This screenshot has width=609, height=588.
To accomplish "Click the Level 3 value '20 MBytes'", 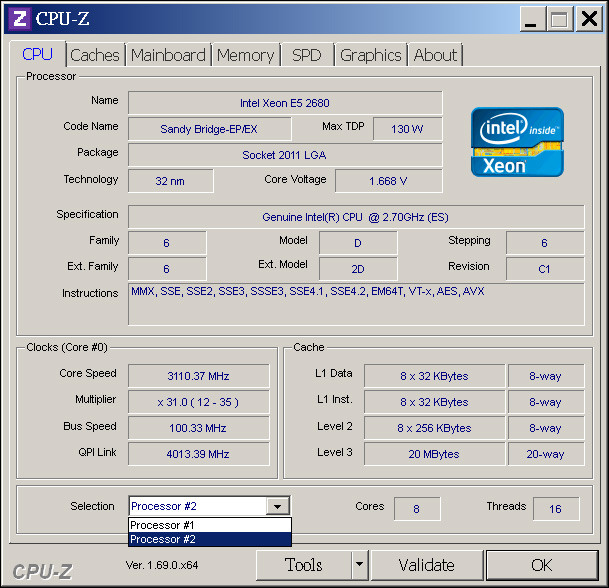I will coord(434,454).
